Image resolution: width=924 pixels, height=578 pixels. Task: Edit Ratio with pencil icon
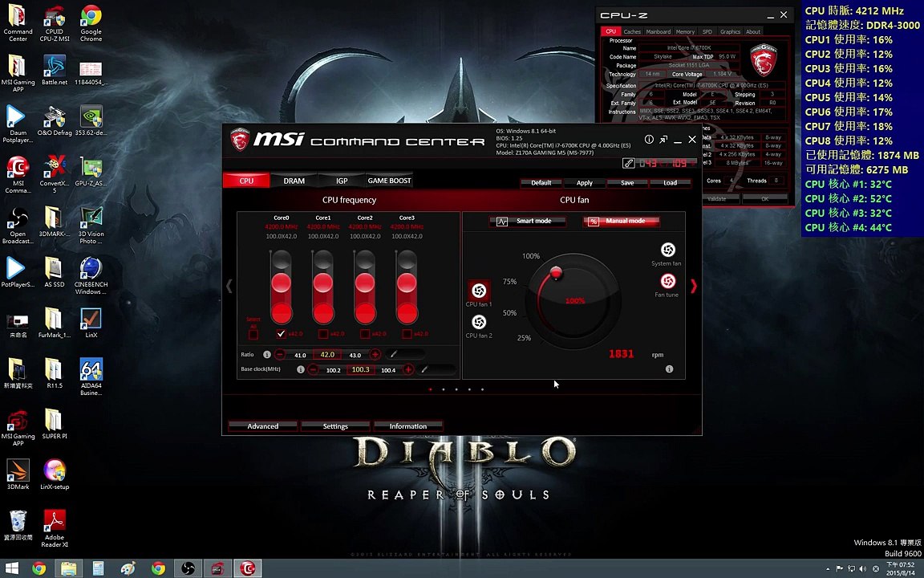pos(394,355)
